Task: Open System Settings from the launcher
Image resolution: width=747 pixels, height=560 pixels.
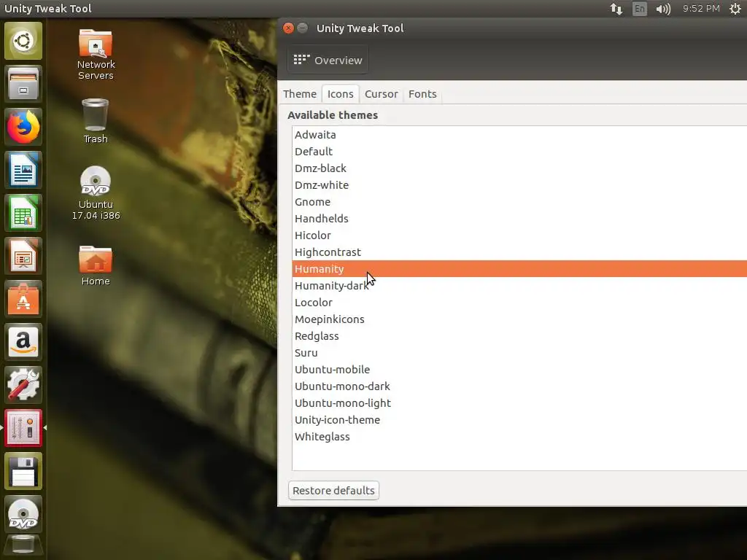Action: (23, 385)
